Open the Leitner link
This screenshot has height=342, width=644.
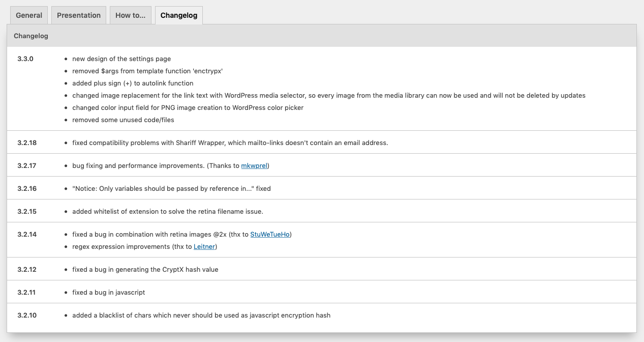pyautogui.click(x=204, y=246)
